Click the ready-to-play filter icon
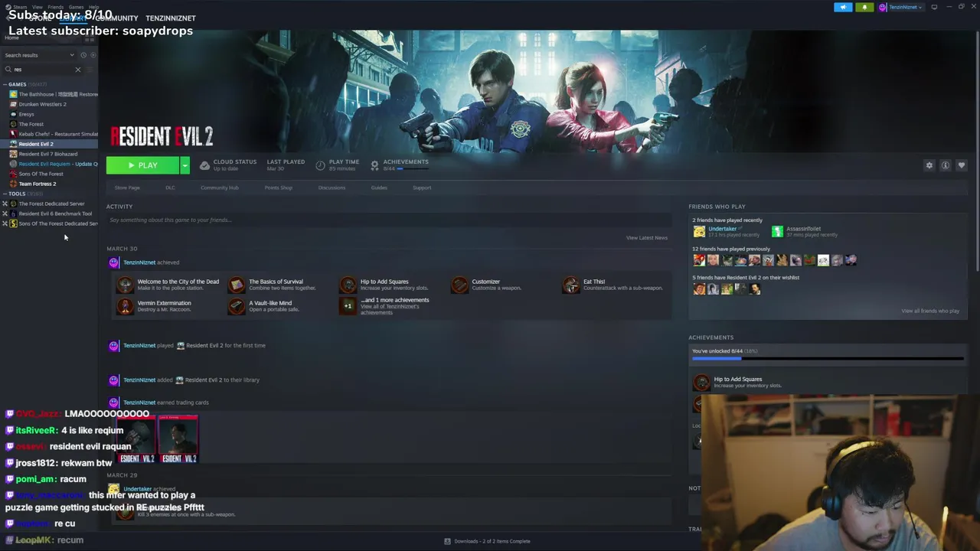Viewport: 980px width, 551px height. 93,55
